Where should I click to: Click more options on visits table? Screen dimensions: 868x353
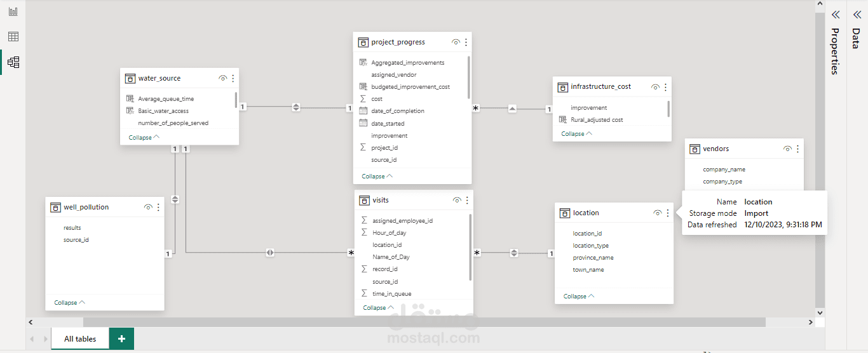(467, 201)
